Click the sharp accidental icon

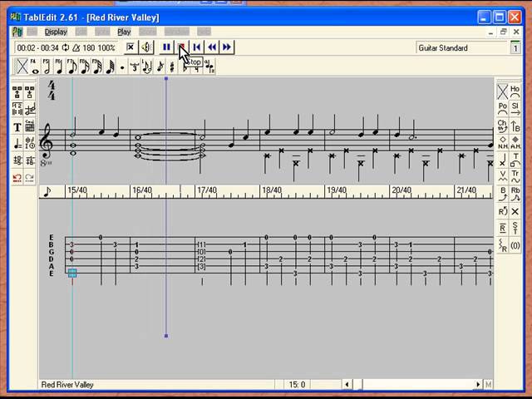(172, 66)
